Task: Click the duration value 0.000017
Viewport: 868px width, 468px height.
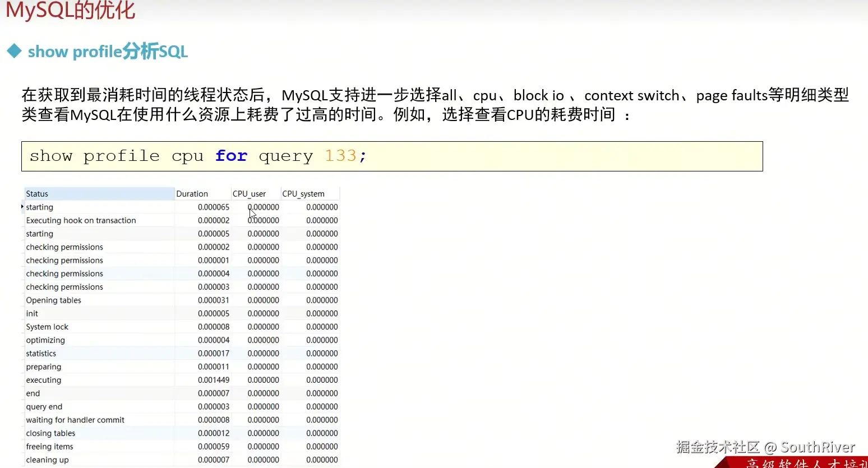Action: (214, 354)
